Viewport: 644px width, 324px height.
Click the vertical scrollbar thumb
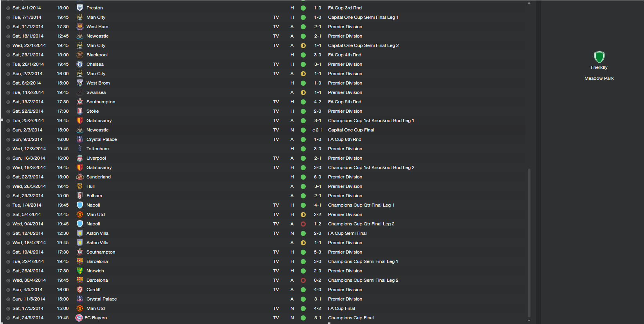coord(529,243)
